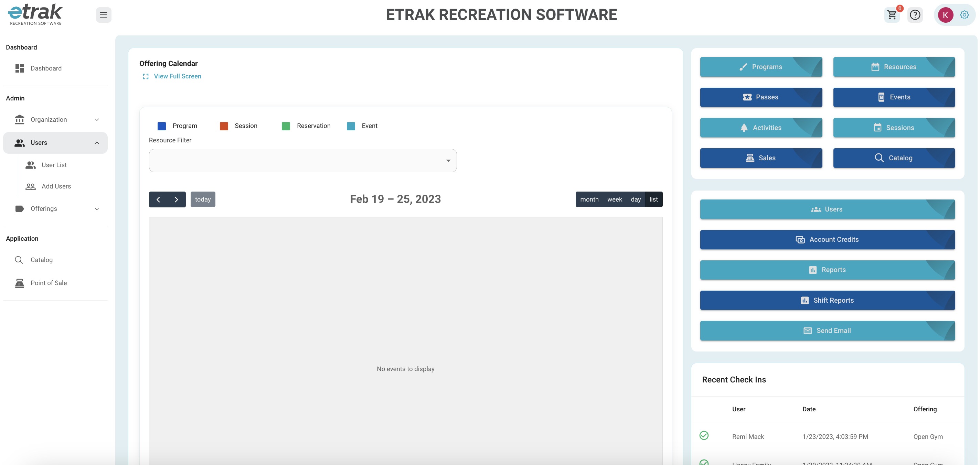Click the teal Event legend swatch

[x=351, y=126]
